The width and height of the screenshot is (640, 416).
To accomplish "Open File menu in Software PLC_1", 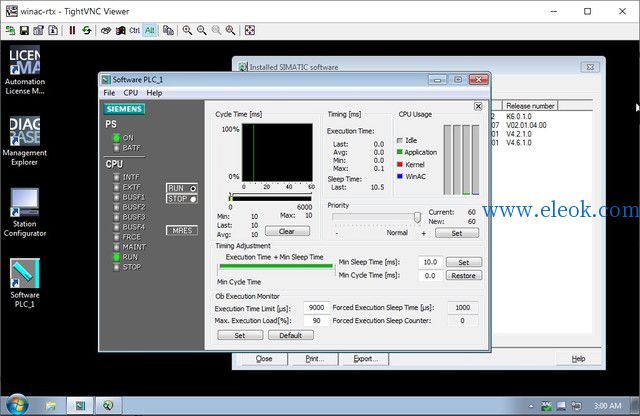I will (x=109, y=93).
